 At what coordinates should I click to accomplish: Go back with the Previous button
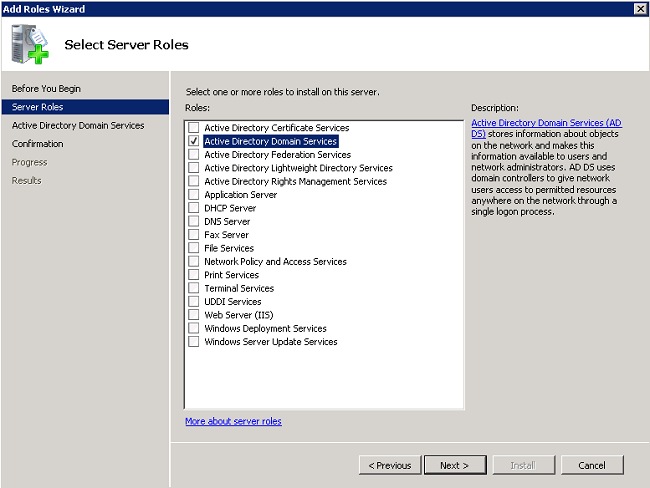(389, 465)
